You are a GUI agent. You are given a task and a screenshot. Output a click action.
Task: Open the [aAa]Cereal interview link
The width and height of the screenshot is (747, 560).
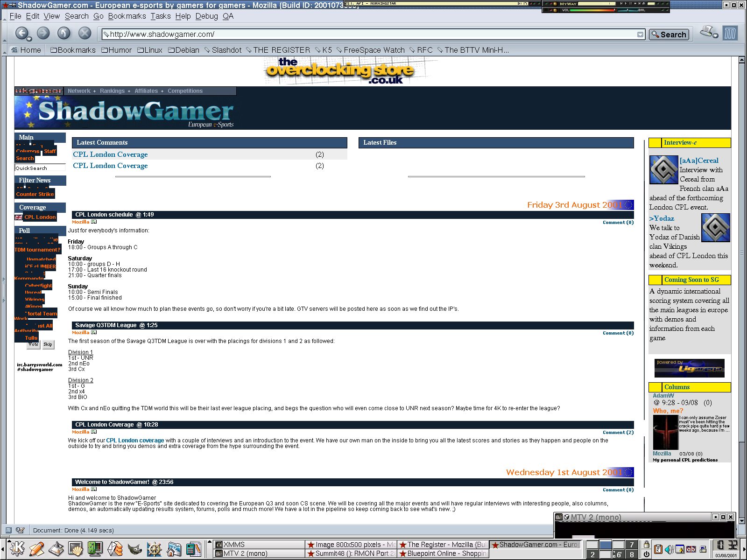(699, 161)
